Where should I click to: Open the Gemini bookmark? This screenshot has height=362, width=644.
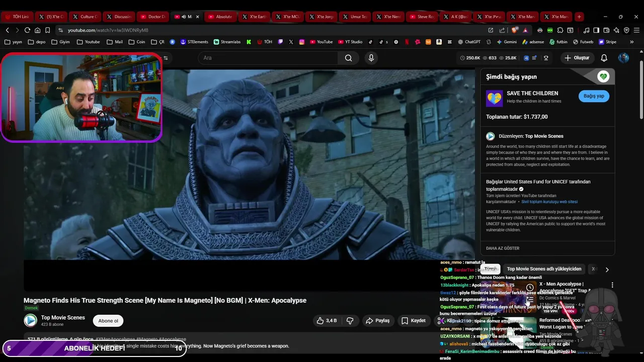(507, 42)
